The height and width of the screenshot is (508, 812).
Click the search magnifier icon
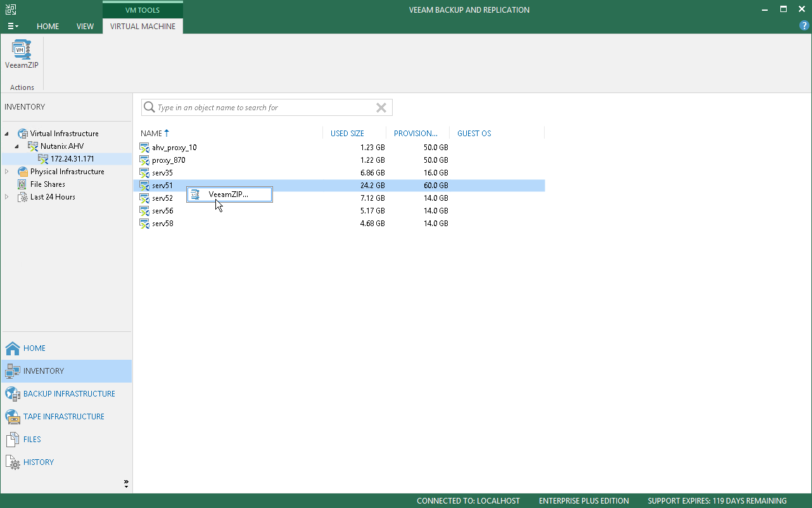pyautogui.click(x=149, y=108)
